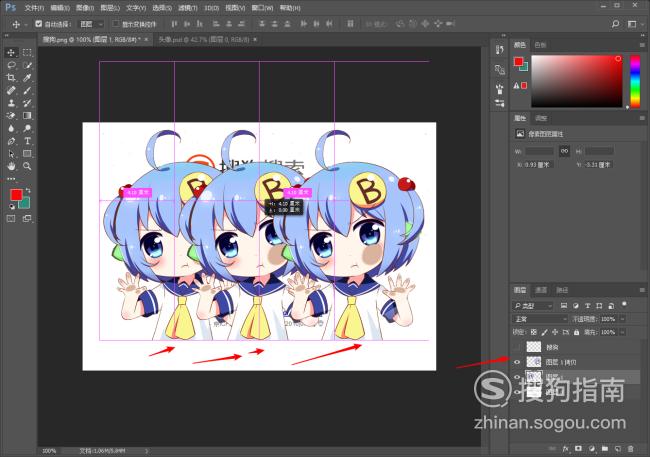Toggle type layer filter in Layers panel

click(x=587, y=306)
